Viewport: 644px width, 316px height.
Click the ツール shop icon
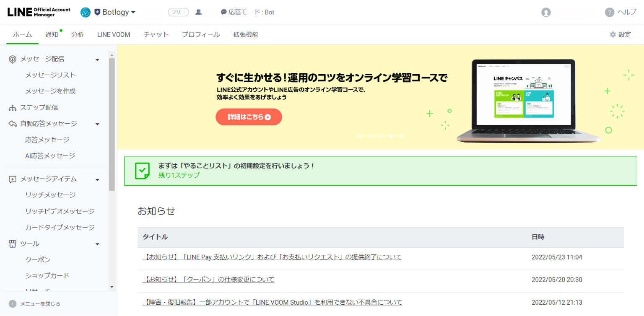(x=13, y=244)
